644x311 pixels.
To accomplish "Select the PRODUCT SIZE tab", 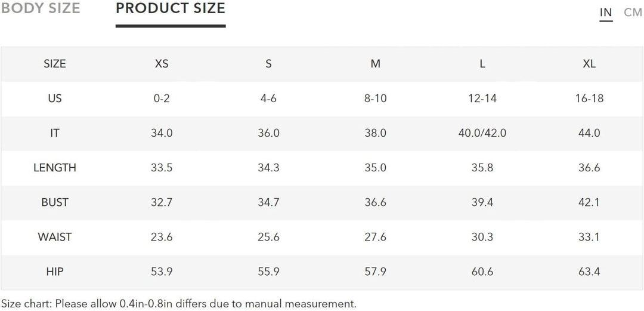I will tap(171, 8).
